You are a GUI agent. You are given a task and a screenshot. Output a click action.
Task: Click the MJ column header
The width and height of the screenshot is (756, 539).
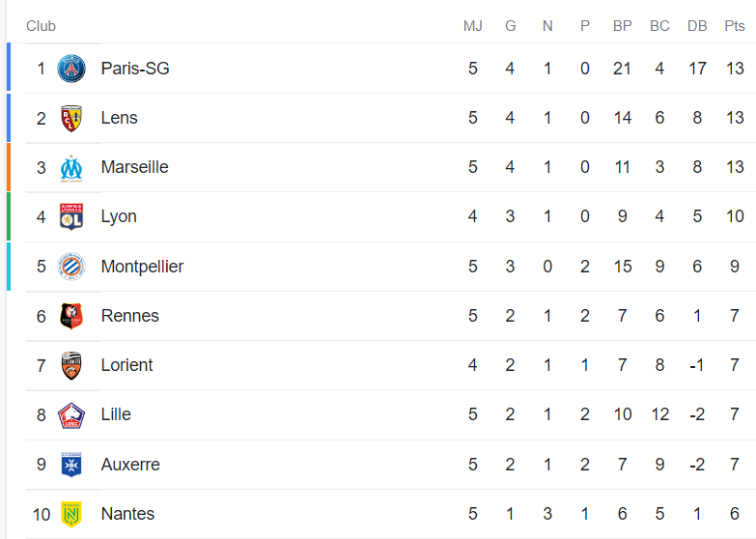pos(472,26)
